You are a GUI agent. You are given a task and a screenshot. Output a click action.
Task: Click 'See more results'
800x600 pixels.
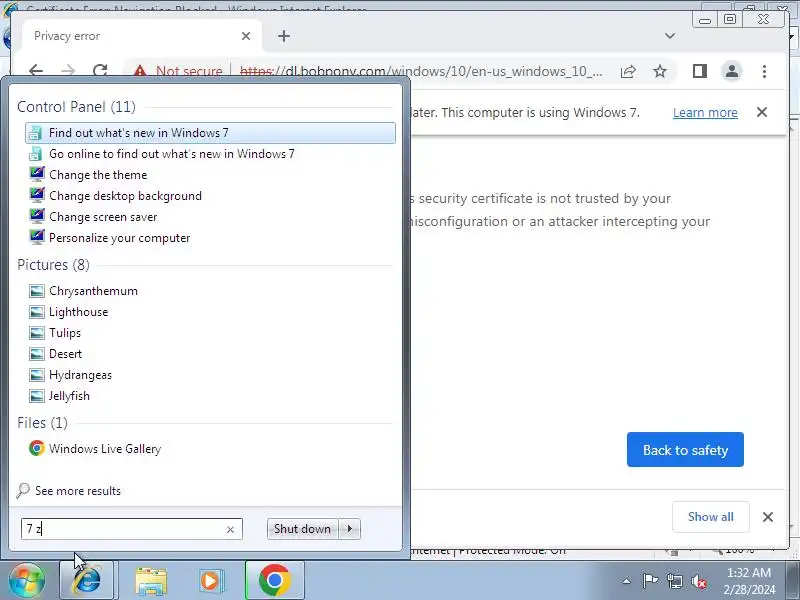pos(78,491)
